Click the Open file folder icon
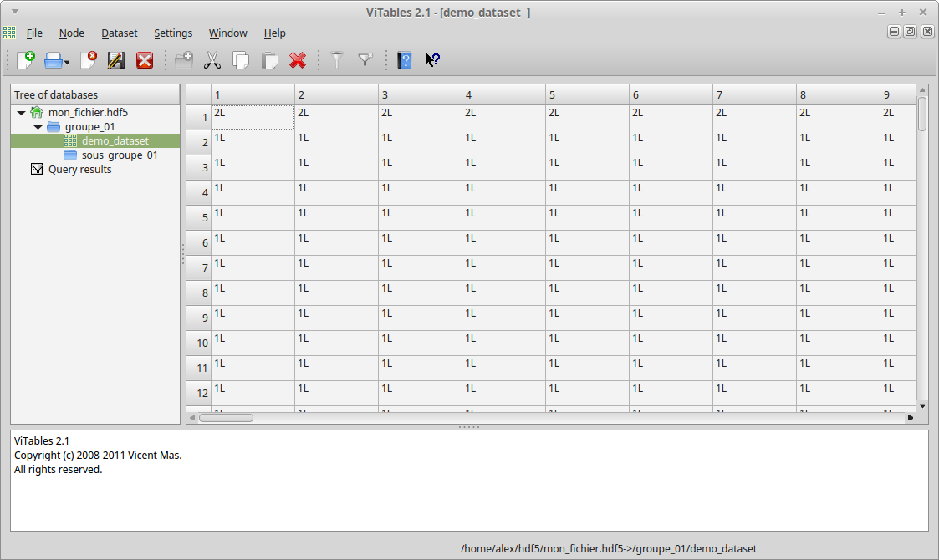The width and height of the screenshot is (939, 560). coord(53,60)
